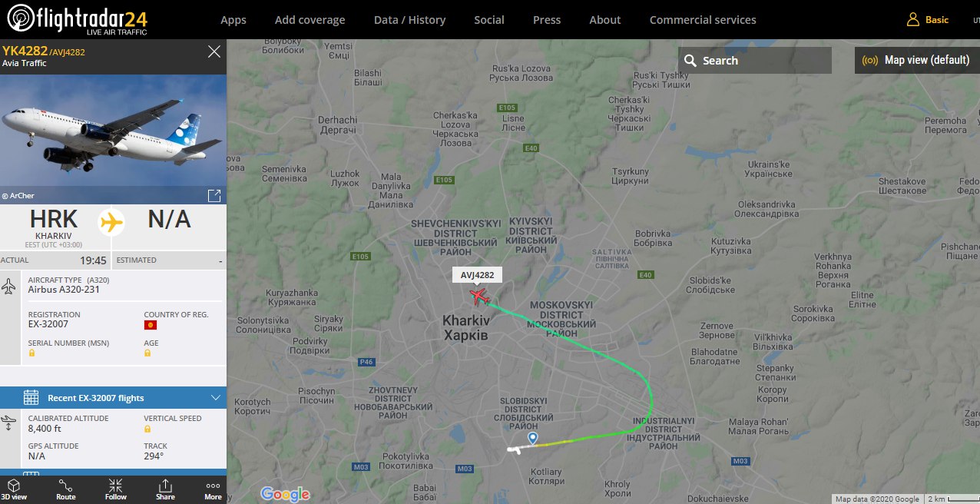980x504 pixels.
Task: Click the Serial Number lock icon
Action: (x=31, y=353)
